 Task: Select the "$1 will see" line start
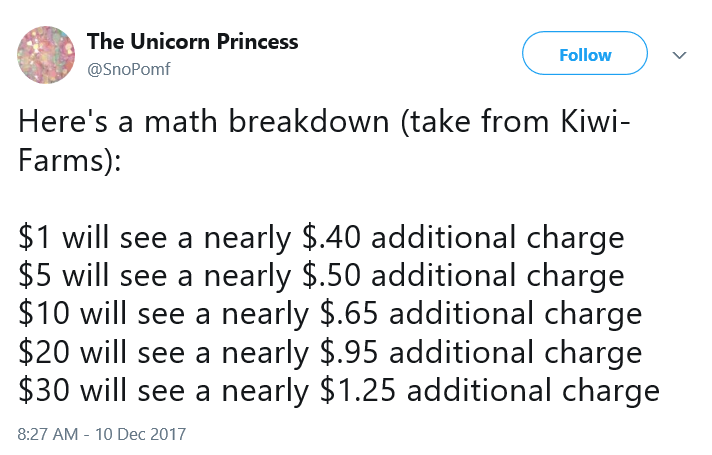pos(92,237)
